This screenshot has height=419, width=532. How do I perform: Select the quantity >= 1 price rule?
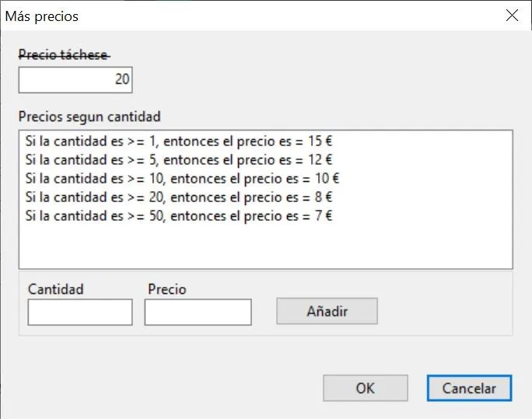click(x=178, y=141)
